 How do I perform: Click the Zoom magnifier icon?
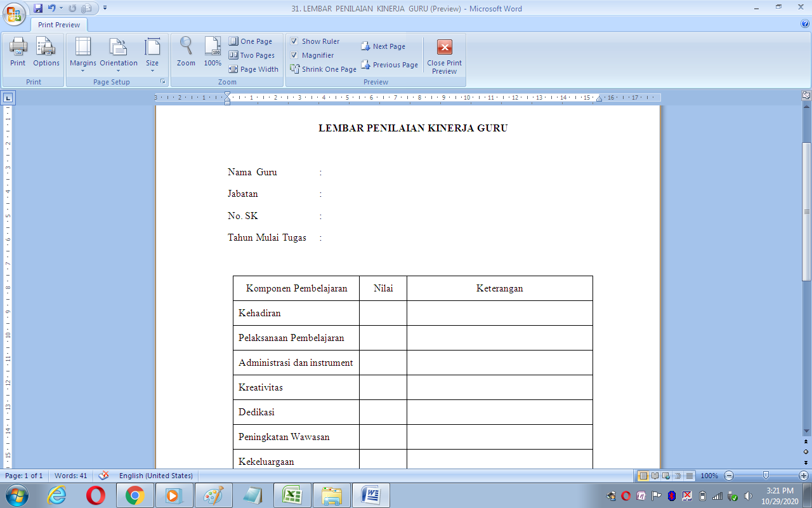186,51
